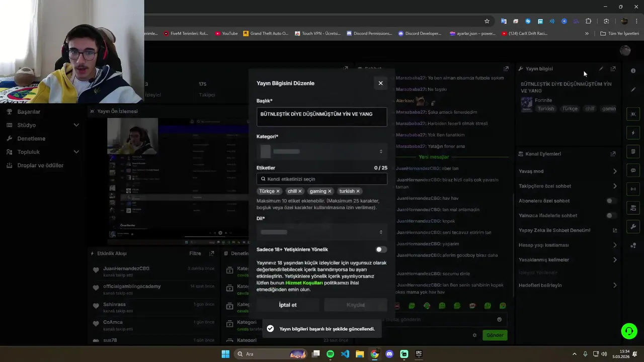Open Visual Studio Code from taskbar
This screenshot has width=644, height=362.
click(x=345, y=354)
